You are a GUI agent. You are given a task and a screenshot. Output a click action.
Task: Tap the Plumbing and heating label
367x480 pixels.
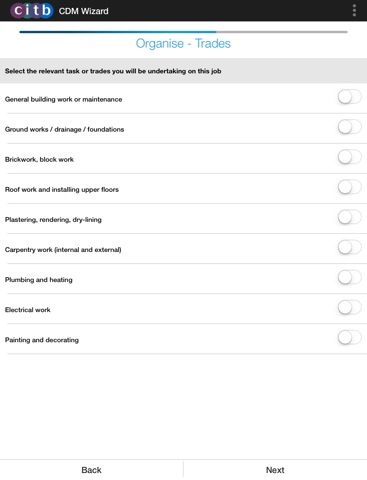(x=39, y=280)
